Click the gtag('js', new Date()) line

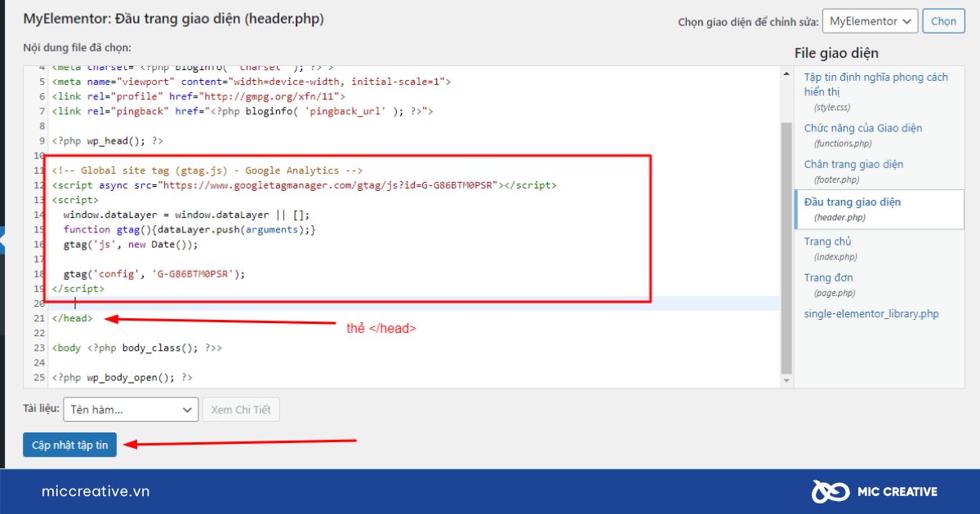point(131,245)
